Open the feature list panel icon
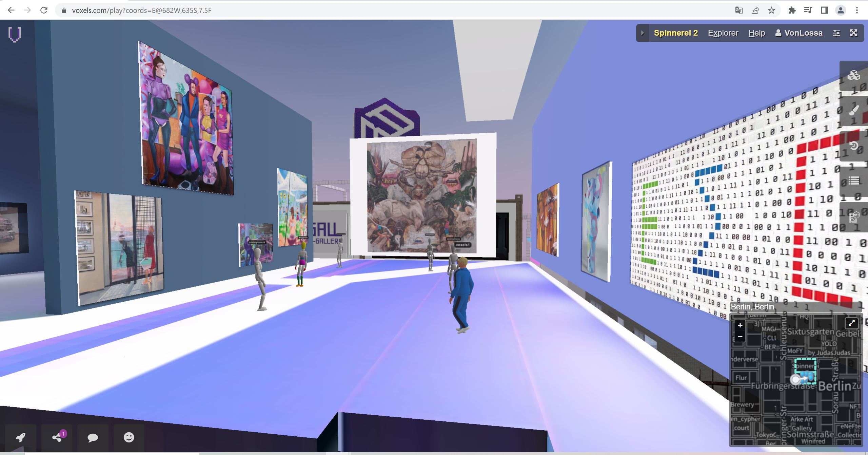This screenshot has height=455, width=868. (x=853, y=181)
